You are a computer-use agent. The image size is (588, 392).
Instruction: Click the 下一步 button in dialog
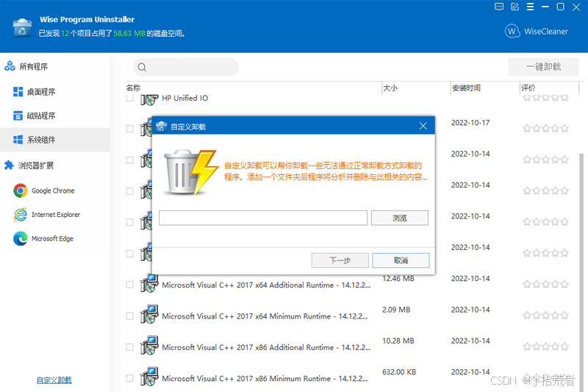coord(340,260)
